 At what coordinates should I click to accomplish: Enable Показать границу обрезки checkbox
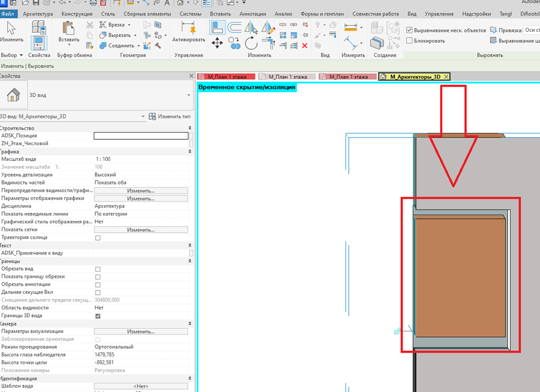coord(98,277)
